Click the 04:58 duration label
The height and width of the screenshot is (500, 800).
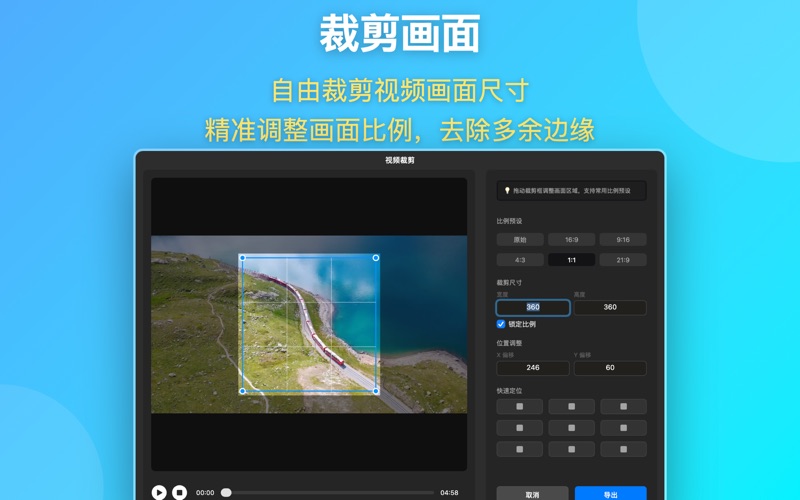(x=449, y=493)
